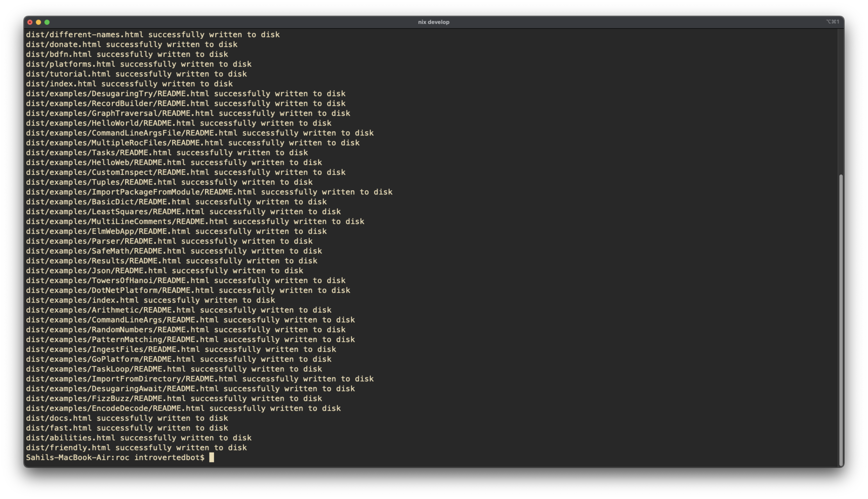Click the Json/README.html line
Screen dimensions: 868x499
(x=165, y=270)
